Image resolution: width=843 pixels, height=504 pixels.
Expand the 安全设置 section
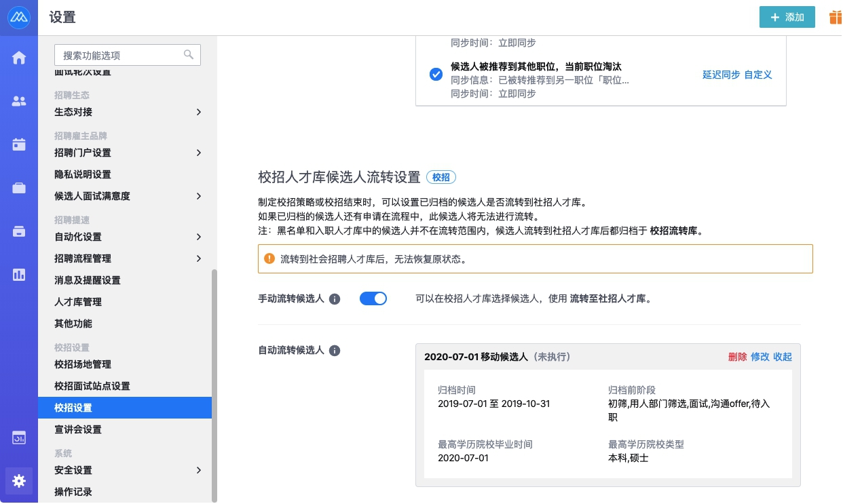point(128,470)
